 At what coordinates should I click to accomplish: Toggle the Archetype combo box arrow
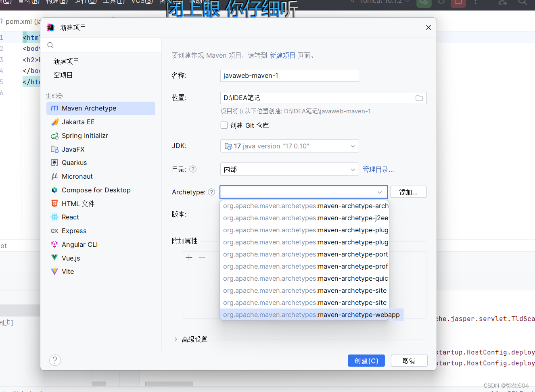380,192
